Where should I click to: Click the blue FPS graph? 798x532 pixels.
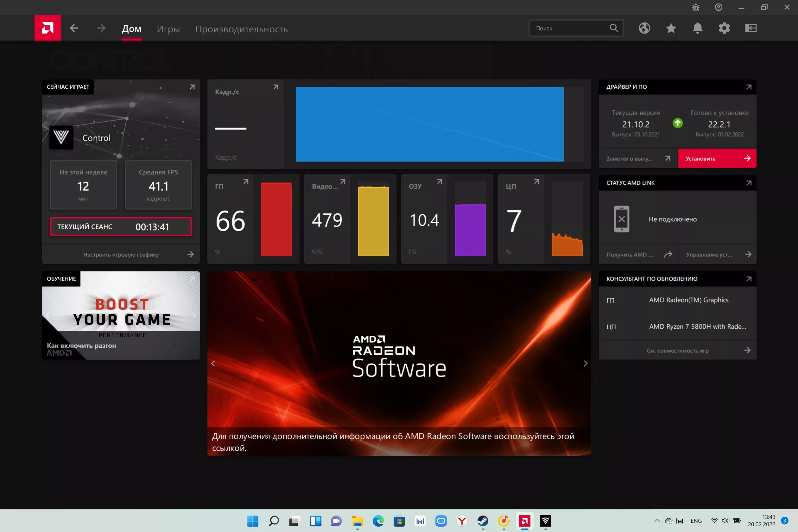[x=429, y=124]
